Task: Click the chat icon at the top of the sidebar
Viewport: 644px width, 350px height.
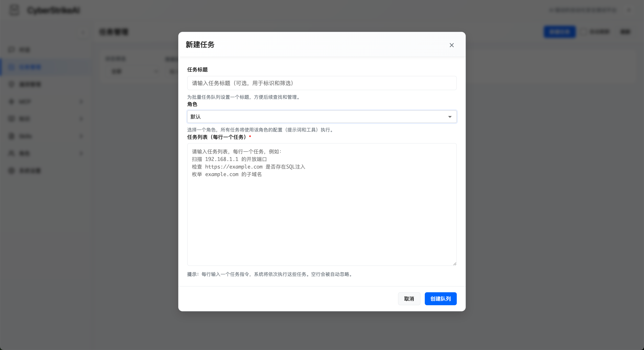Action: point(11,49)
